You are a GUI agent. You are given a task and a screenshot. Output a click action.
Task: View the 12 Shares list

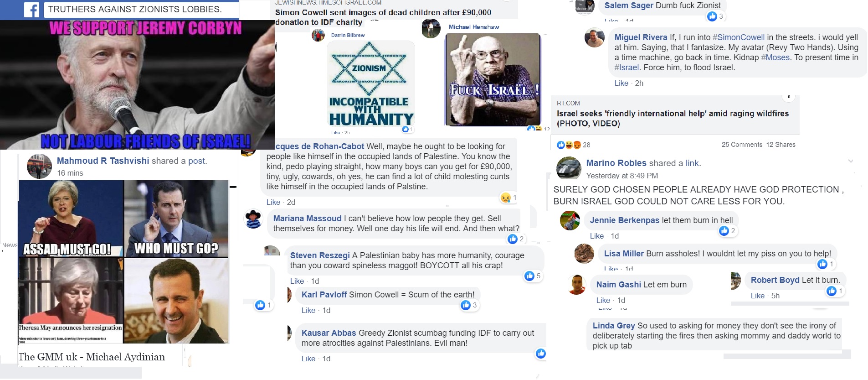click(781, 145)
